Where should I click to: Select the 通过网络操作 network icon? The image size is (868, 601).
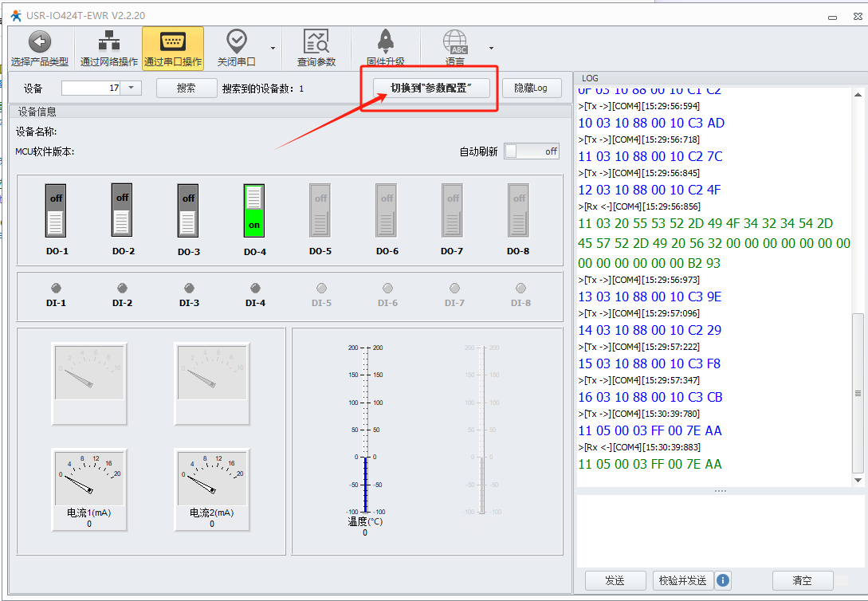pos(109,41)
